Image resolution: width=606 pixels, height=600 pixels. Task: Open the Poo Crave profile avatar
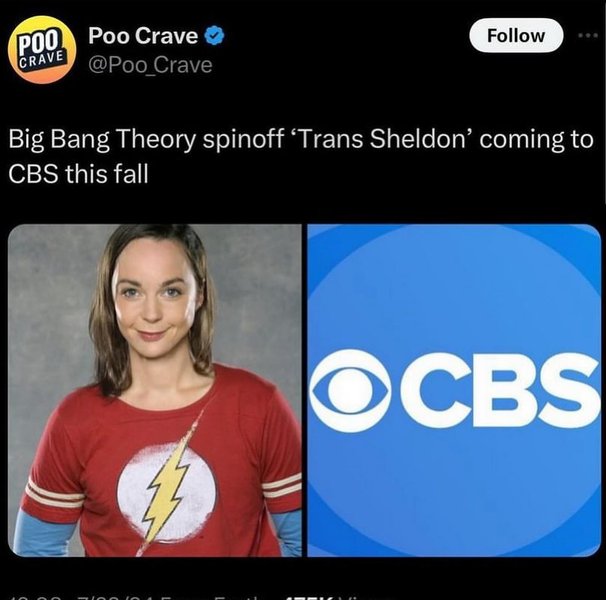coord(42,49)
